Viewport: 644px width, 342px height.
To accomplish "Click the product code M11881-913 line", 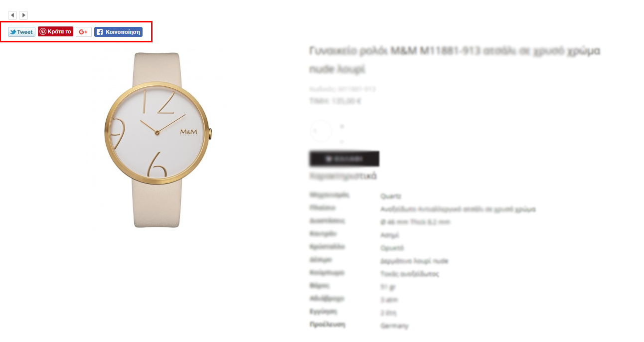I will (x=342, y=89).
